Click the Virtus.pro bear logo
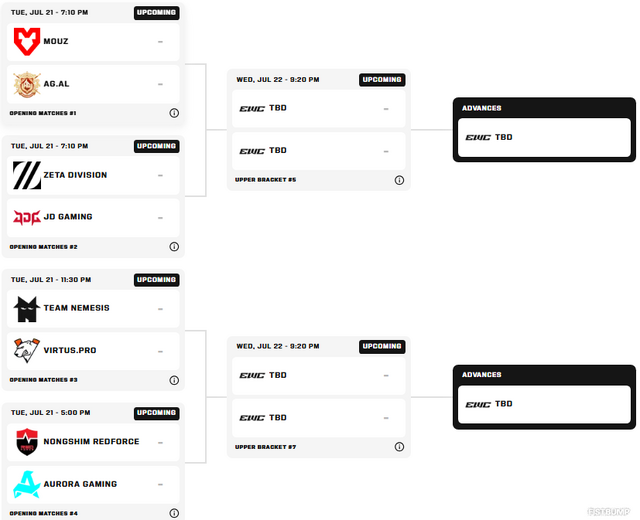Viewport: 640px width, 520px height. coord(27,350)
